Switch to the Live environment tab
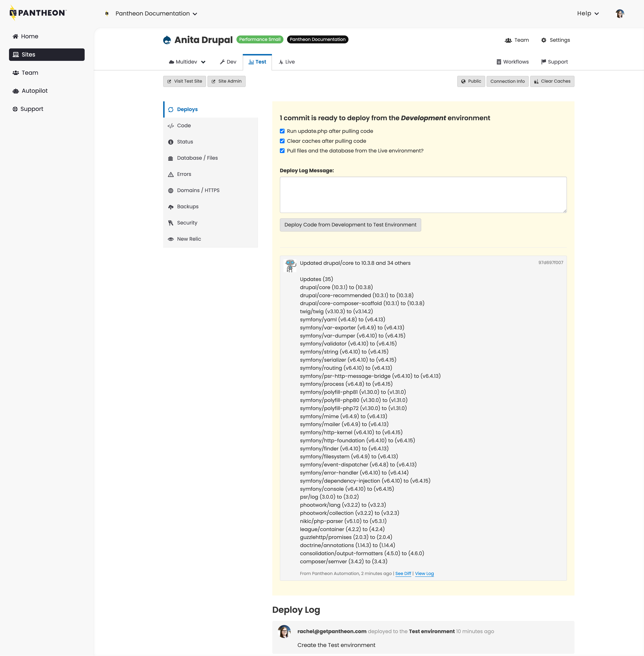 click(286, 62)
